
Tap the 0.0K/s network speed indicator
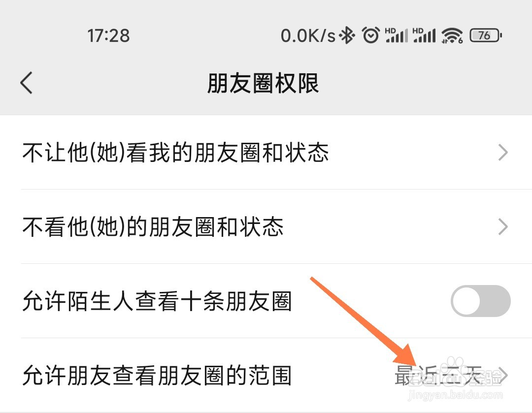coord(308,35)
